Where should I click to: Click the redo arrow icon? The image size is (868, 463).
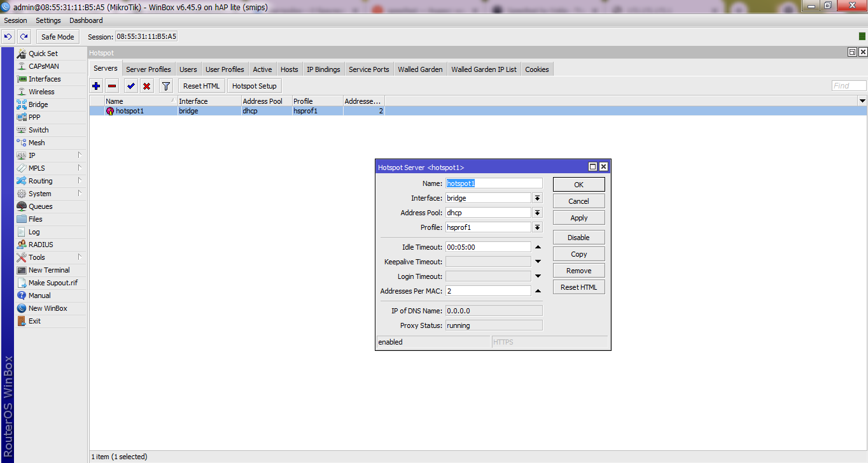(x=24, y=37)
